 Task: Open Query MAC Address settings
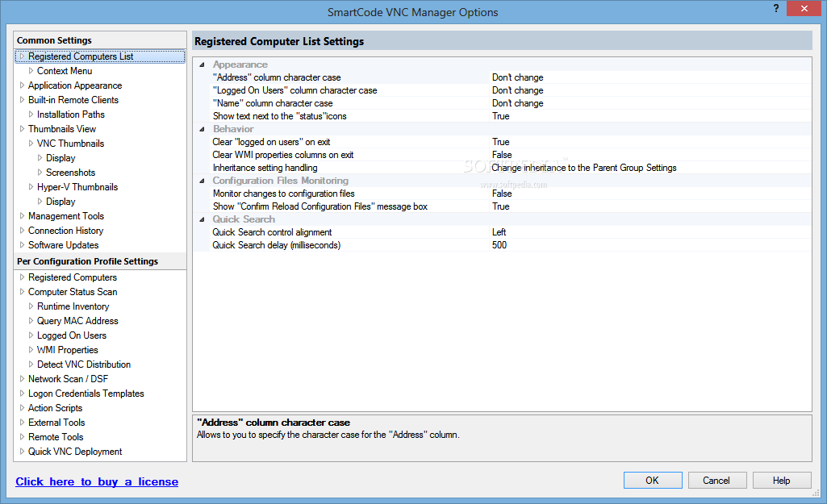pyautogui.click(x=77, y=320)
